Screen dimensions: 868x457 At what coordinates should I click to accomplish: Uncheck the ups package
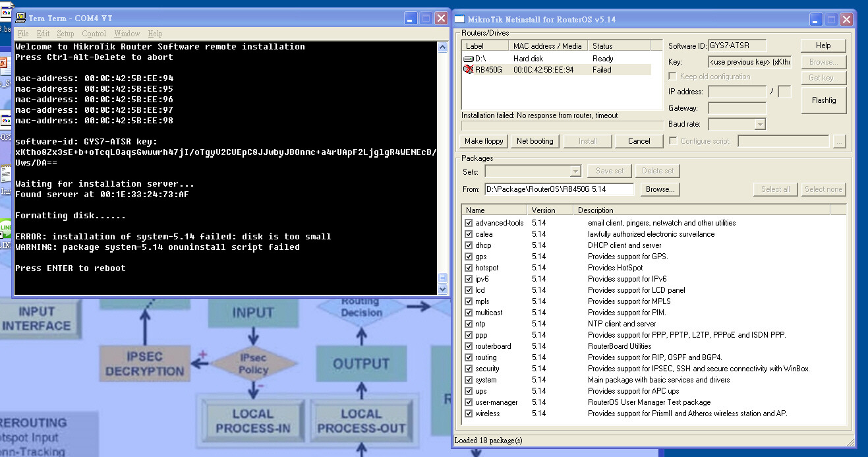[469, 391]
